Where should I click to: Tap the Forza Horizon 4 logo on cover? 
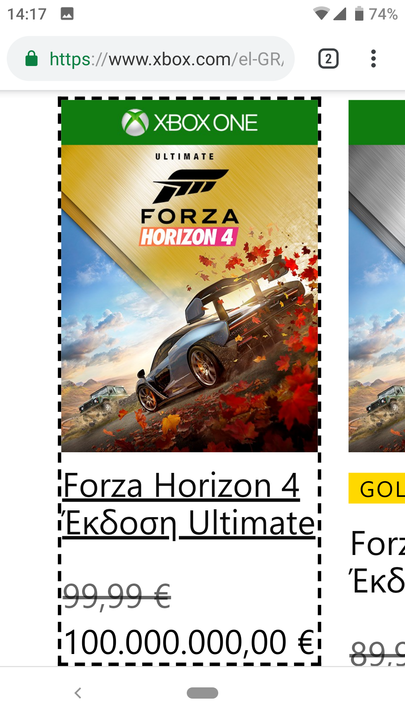click(x=190, y=207)
